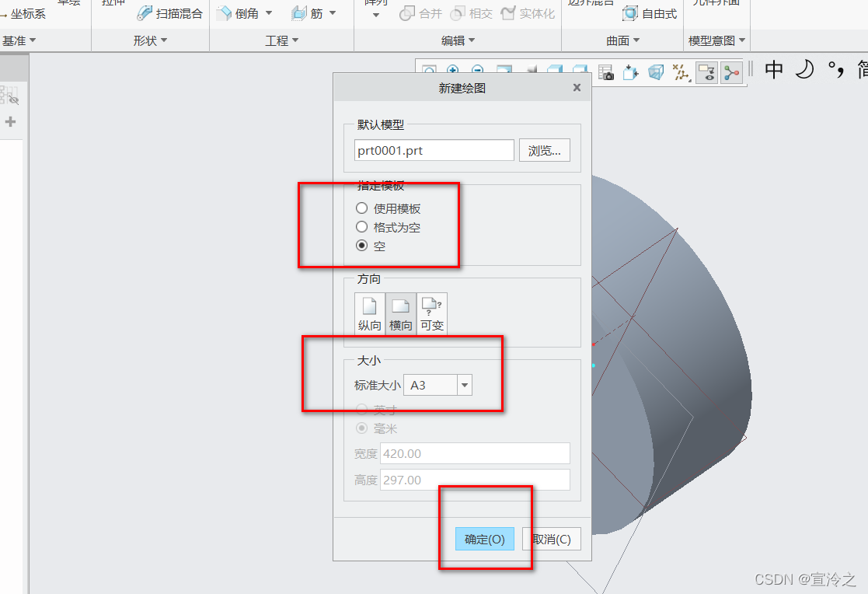Click the default model prt0001.prt field
Image resolution: width=868 pixels, height=594 pixels.
434,151
